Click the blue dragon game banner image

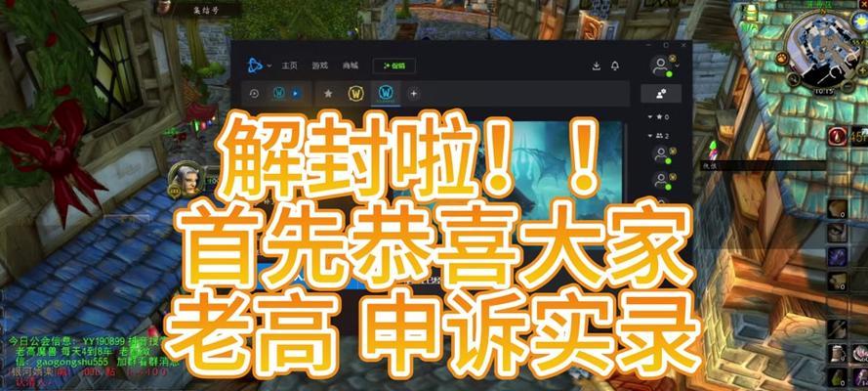pos(554,166)
